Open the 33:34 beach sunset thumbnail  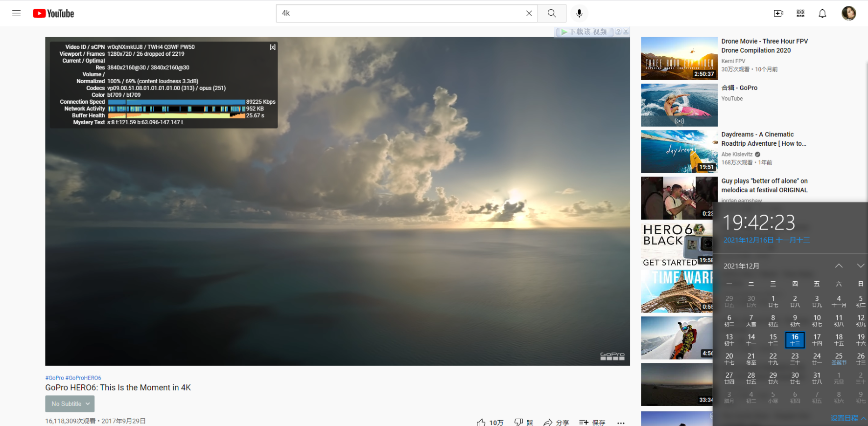point(677,384)
